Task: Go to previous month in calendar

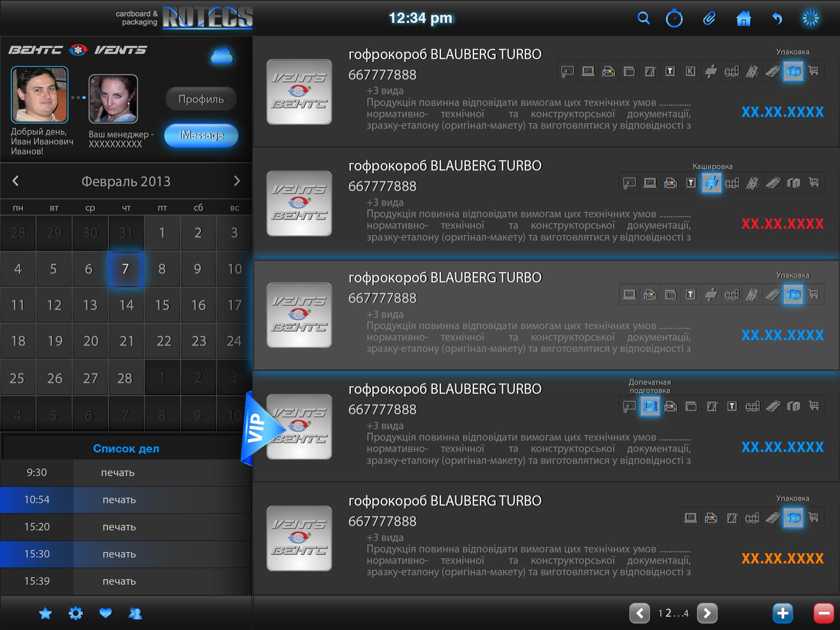Action: (x=15, y=181)
